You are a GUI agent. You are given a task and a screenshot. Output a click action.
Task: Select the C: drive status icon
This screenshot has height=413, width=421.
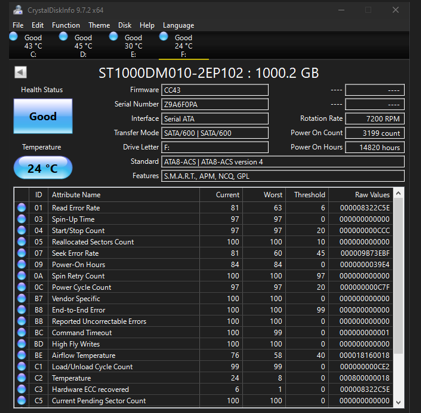coord(13,36)
